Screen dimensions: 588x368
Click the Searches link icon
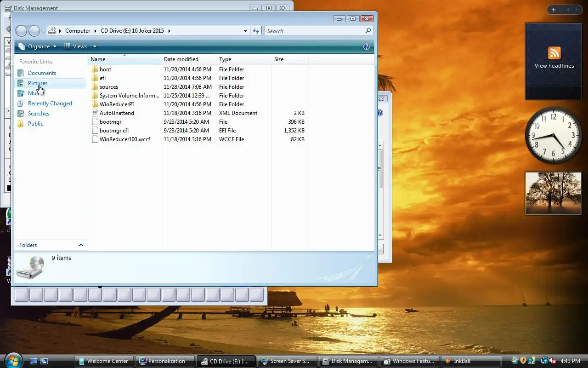pos(21,114)
